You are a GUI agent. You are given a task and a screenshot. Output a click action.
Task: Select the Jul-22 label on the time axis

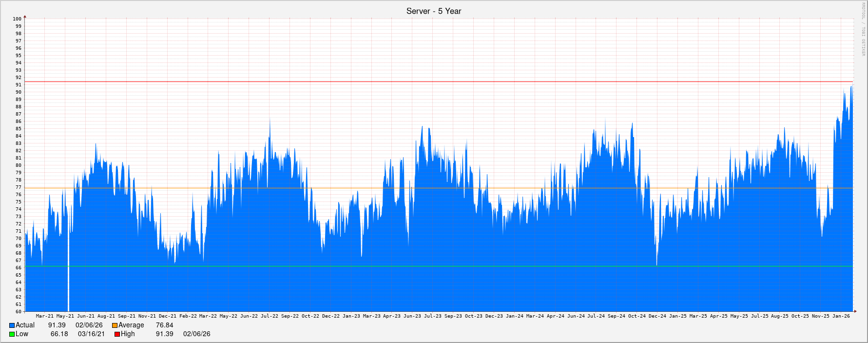click(x=270, y=316)
